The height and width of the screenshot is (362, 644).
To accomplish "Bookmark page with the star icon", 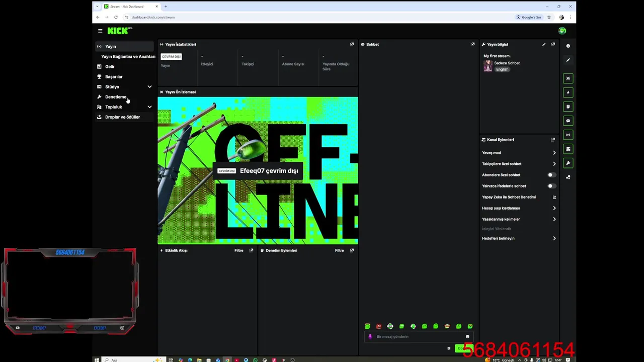I will 549,17.
